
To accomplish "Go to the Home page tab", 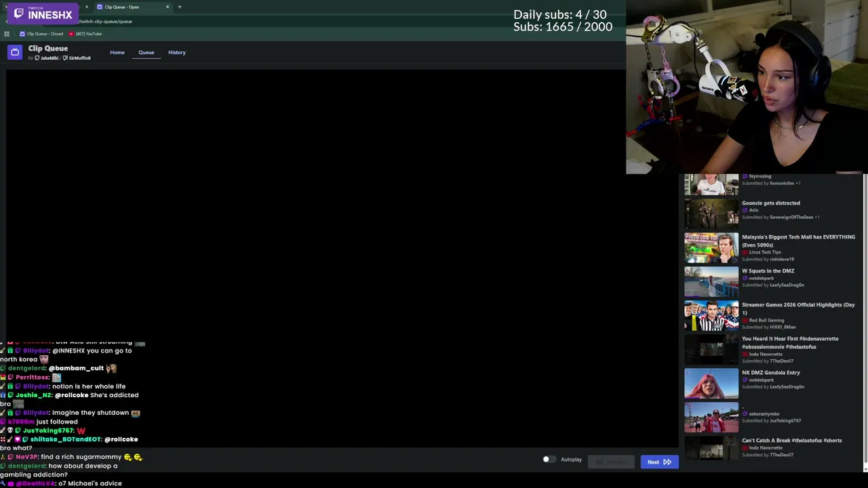I will click(x=117, y=52).
